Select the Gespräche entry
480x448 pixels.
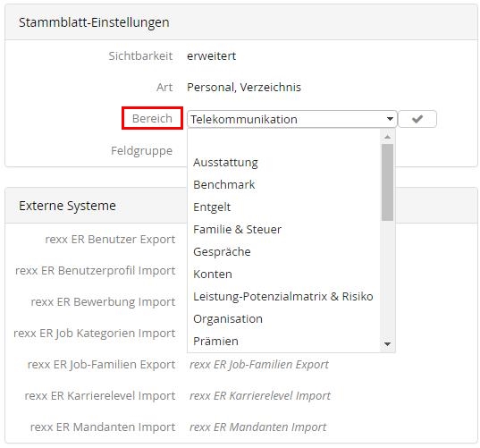pyautogui.click(x=283, y=251)
